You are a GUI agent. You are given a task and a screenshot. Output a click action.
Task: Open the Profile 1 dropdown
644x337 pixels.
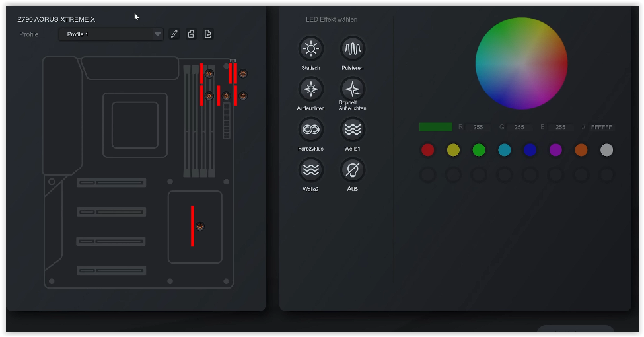tap(111, 34)
